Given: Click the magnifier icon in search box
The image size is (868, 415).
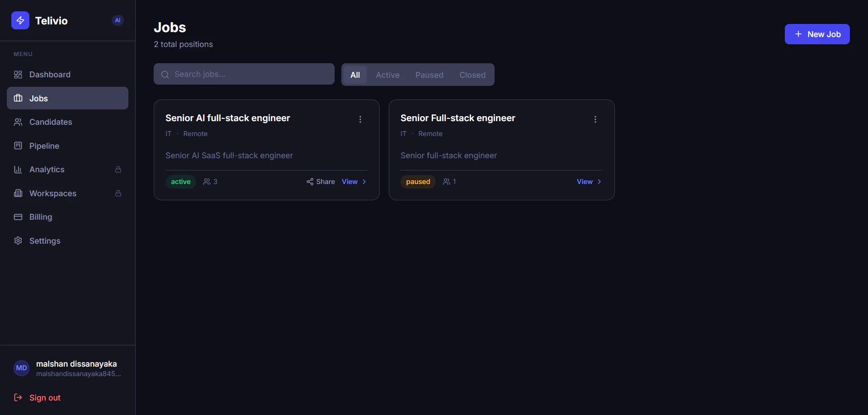Looking at the screenshot, I should pos(165,74).
